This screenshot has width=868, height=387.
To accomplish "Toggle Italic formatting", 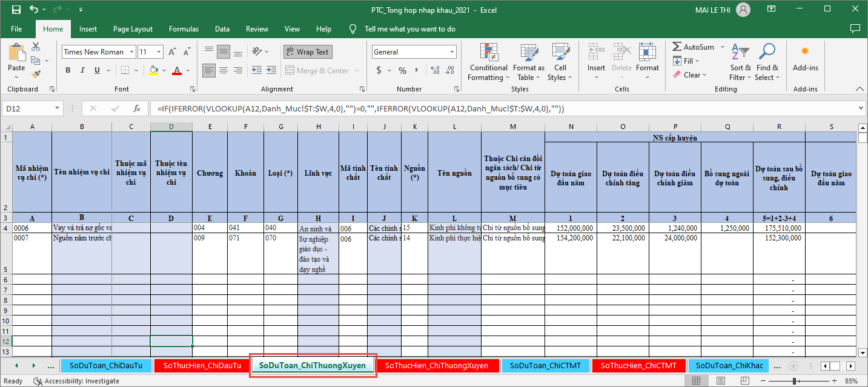I will point(84,71).
